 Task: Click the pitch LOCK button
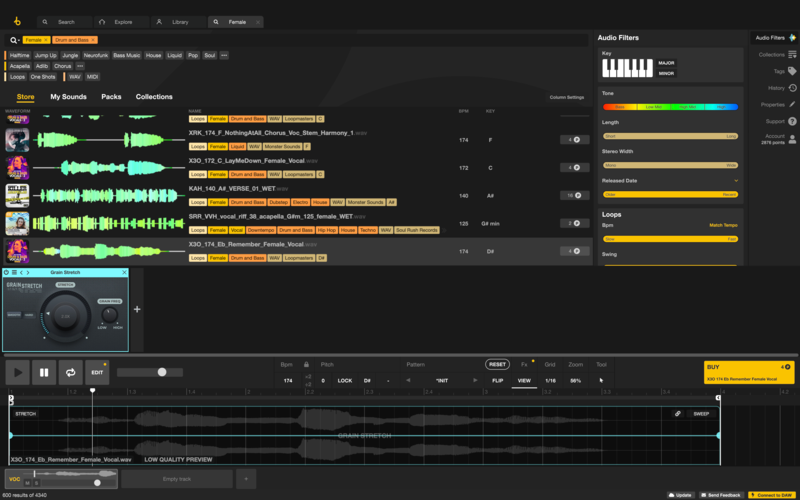click(x=344, y=381)
